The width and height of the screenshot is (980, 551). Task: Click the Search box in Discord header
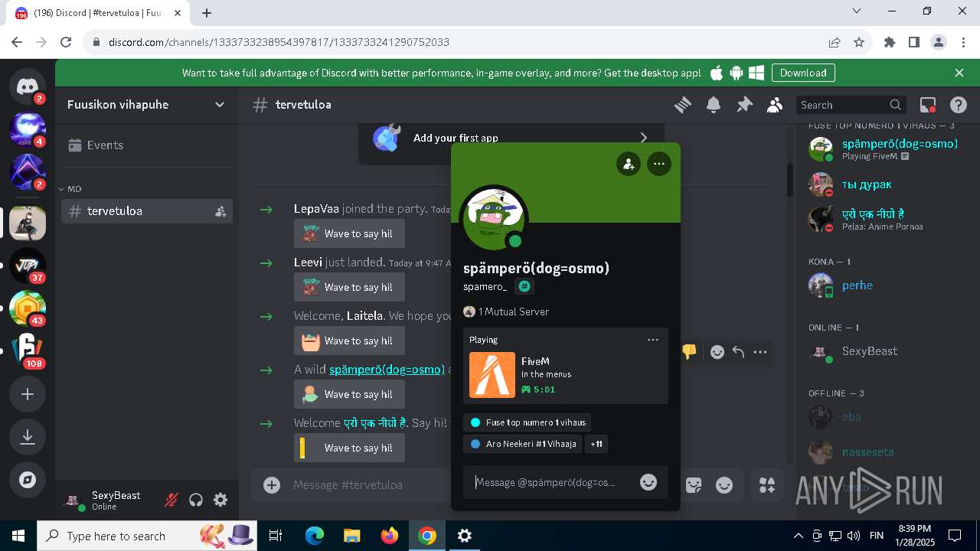[850, 105]
